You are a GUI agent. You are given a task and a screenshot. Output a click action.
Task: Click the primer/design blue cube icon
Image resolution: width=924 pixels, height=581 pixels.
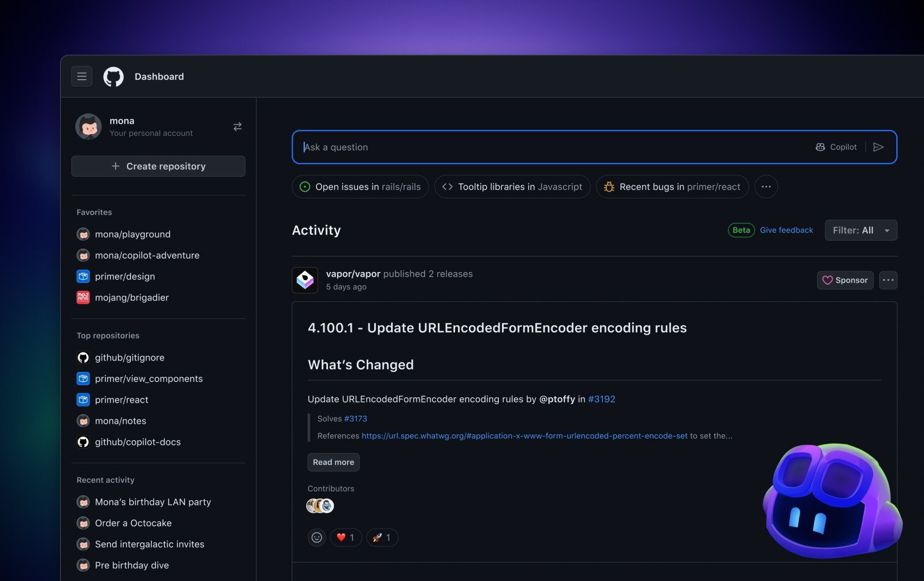point(83,277)
